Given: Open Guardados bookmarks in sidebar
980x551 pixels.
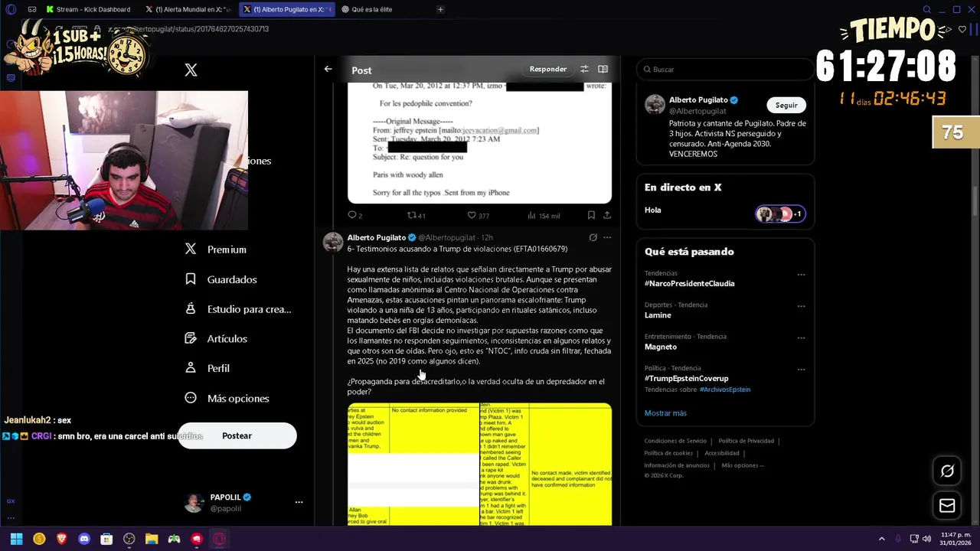Looking at the screenshot, I should pos(222,279).
